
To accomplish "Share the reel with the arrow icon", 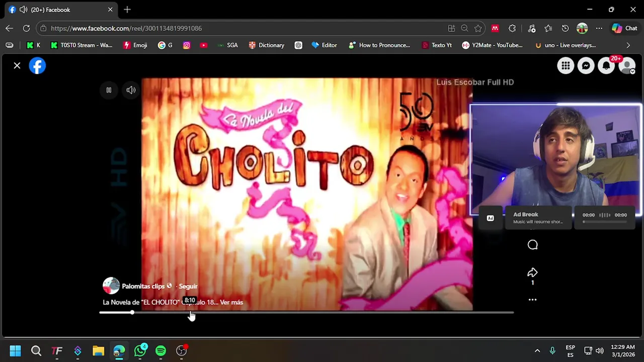I will (532, 273).
